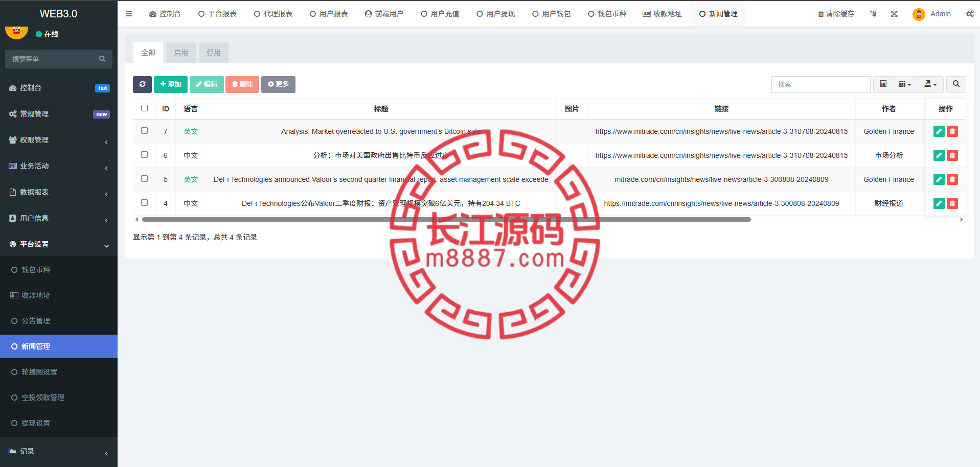980x467 pixels.
Task: Click the red 删除 toolbar button
Action: tap(242, 84)
